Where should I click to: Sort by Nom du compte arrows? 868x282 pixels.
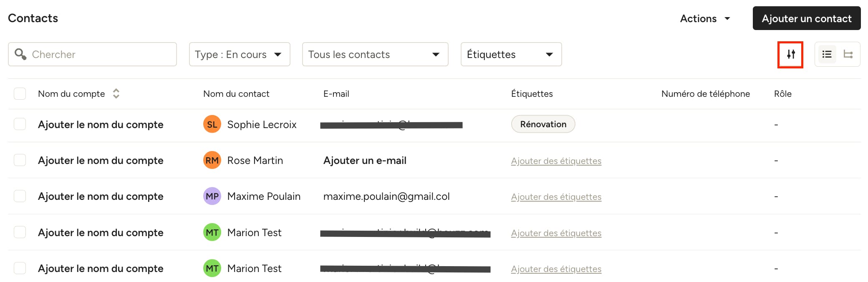pos(116,93)
